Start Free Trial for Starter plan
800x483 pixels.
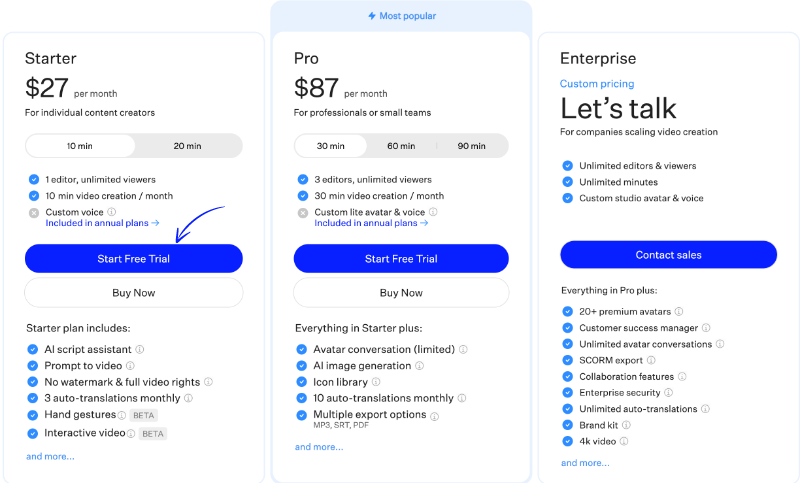tap(133, 259)
